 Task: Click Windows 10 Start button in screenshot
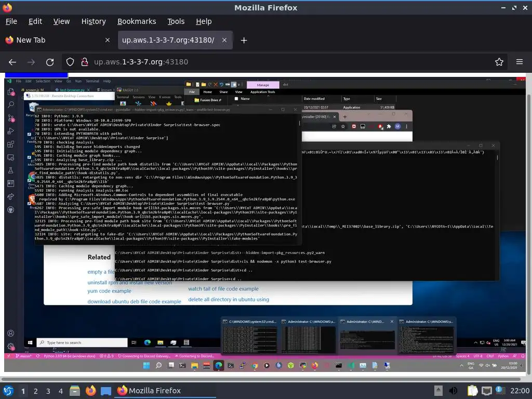(30, 342)
